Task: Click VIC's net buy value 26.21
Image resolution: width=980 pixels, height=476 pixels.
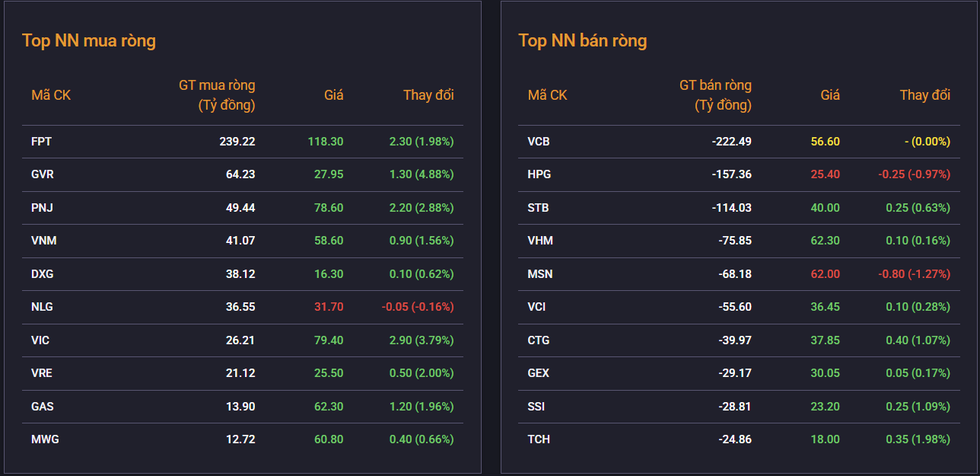Action: [240, 340]
